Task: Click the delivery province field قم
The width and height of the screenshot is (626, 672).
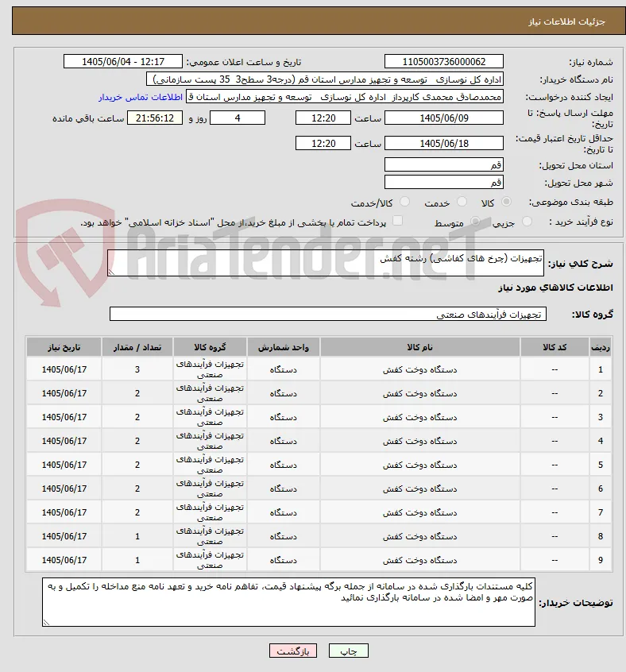Action: pos(444,165)
